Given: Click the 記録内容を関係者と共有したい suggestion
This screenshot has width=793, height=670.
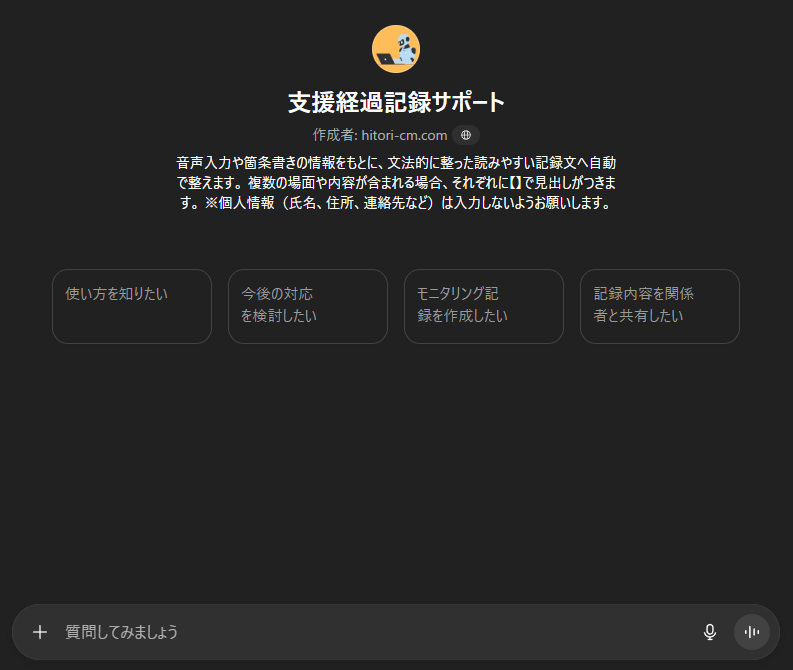Looking at the screenshot, I should point(660,306).
